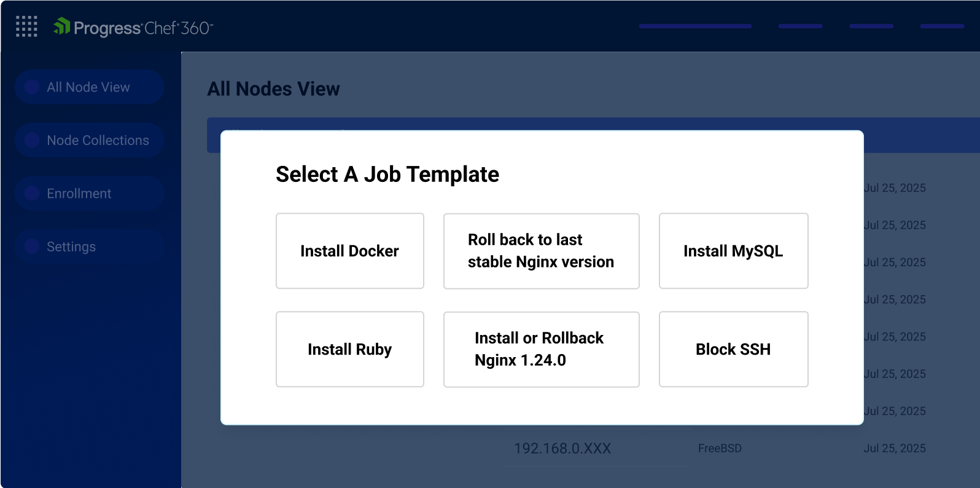This screenshot has width=980, height=488.
Task: Go to Node Collections menu item
Action: click(x=98, y=140)
